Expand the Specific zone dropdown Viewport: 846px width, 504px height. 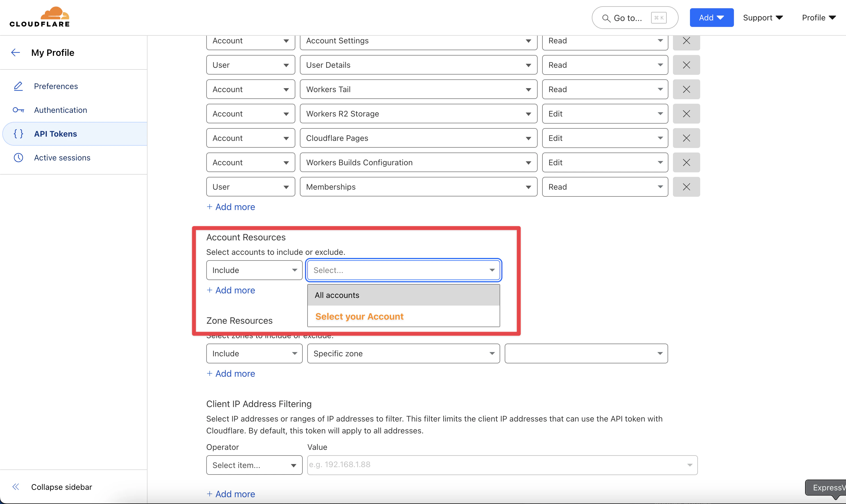tap(403, 353)
